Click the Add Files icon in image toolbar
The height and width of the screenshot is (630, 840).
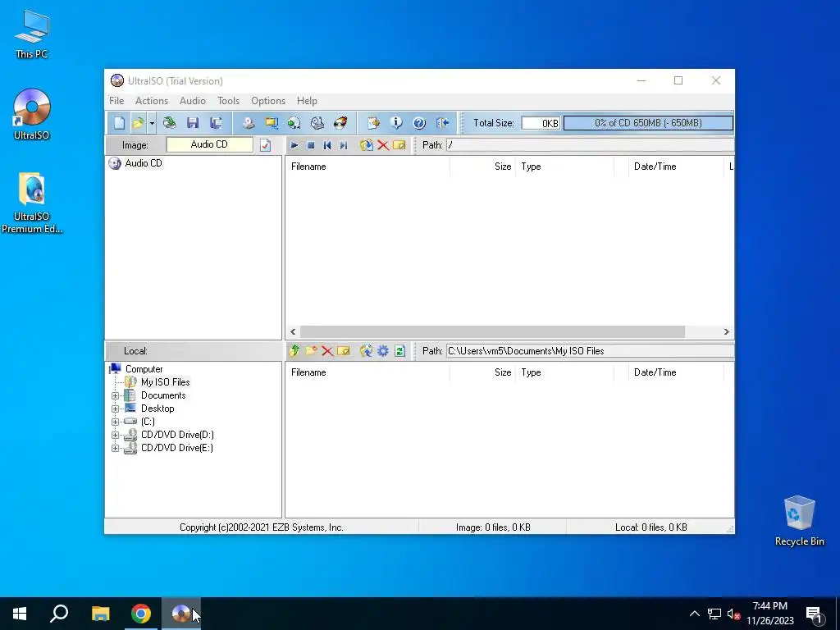(x=367, y=145)
